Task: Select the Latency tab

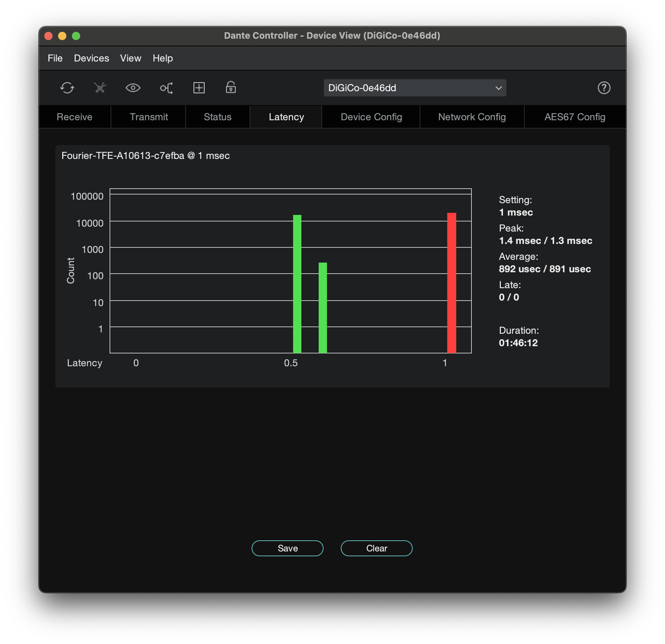Action: 286,117
